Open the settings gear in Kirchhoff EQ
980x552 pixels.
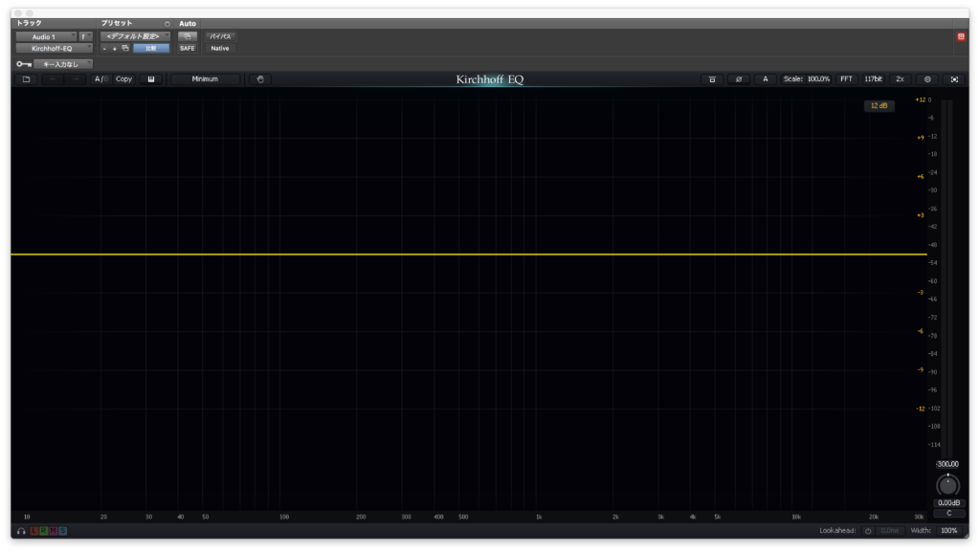pyautogui.click(x=927, y=79)
